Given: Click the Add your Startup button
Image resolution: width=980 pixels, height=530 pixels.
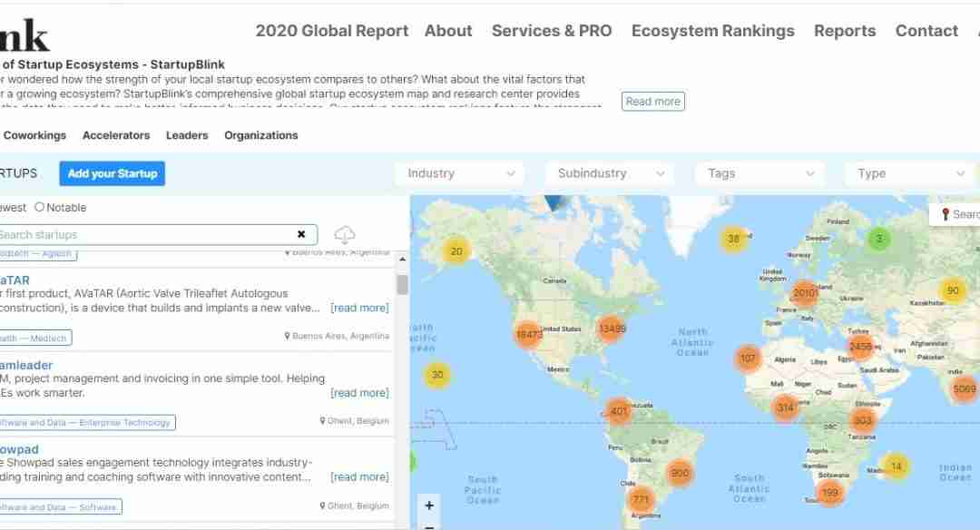Looking at the screenshot, I should 113,173.
